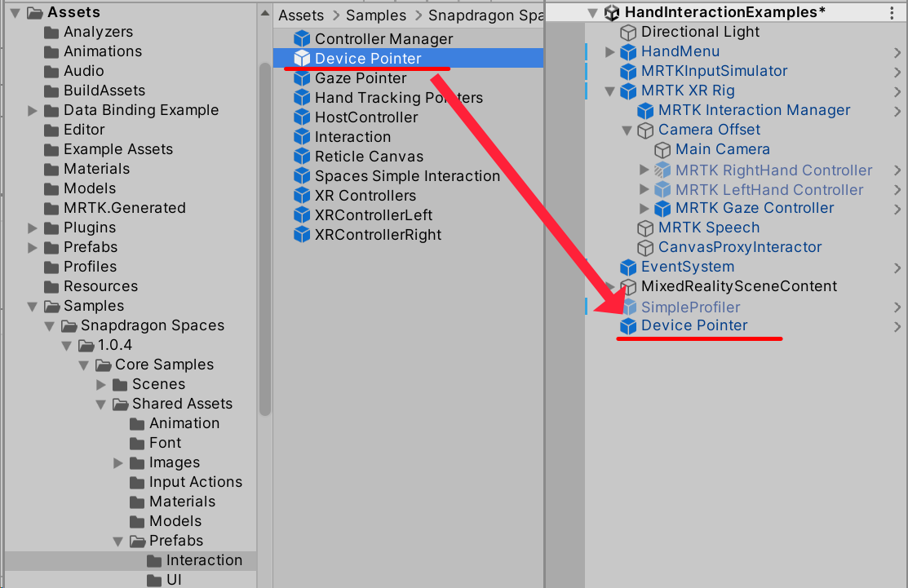Expand the Plugins folder
Screen dimensions: 908x588
coord(33,228)
